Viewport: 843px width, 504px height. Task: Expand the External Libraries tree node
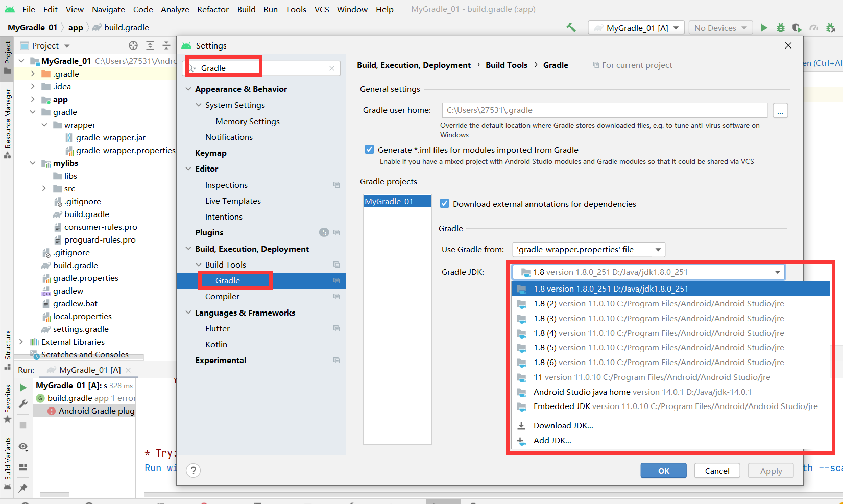(21, 342)
